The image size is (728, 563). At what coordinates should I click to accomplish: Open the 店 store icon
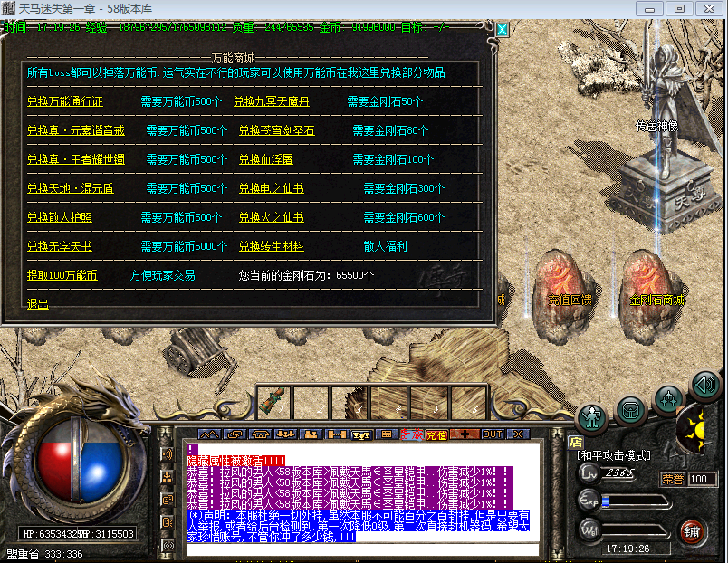(575, 442)
